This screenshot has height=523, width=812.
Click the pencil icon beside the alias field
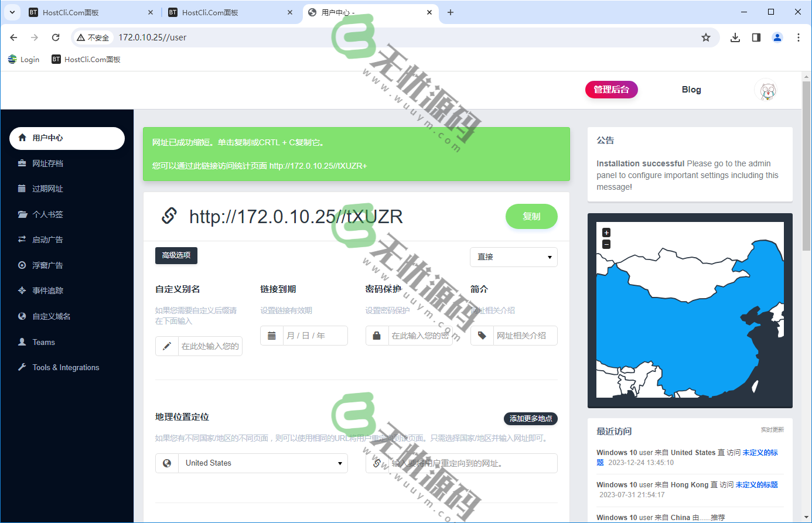click(x=166, y=346)
